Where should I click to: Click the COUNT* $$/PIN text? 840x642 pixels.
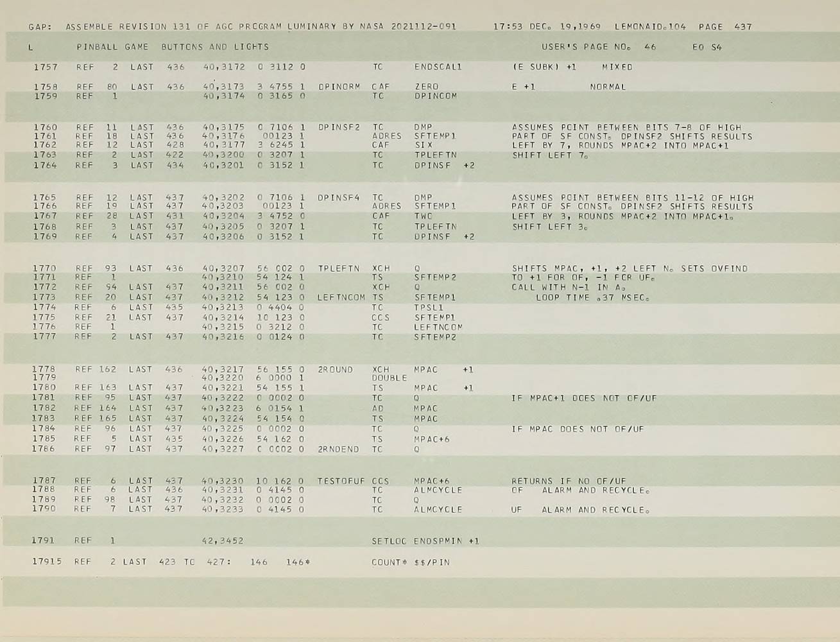click(411, 562)
